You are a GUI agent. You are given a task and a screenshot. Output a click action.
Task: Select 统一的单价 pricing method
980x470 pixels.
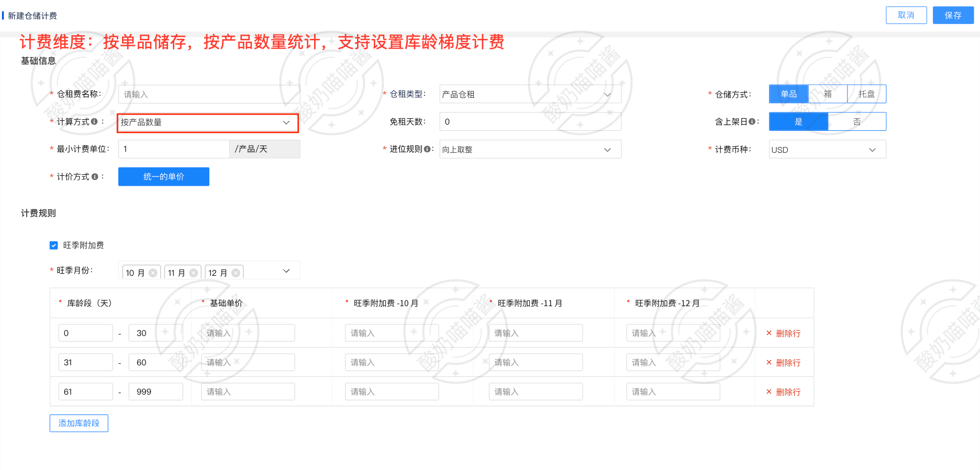(x=164, y=176)
